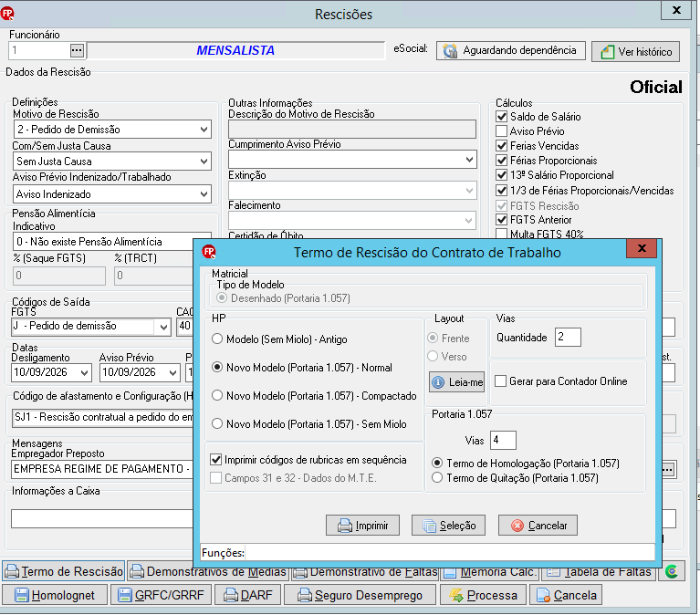Toggle Férias Proporcionais checkbox
Screen dimensions: 700x615
tap(502, 161)
